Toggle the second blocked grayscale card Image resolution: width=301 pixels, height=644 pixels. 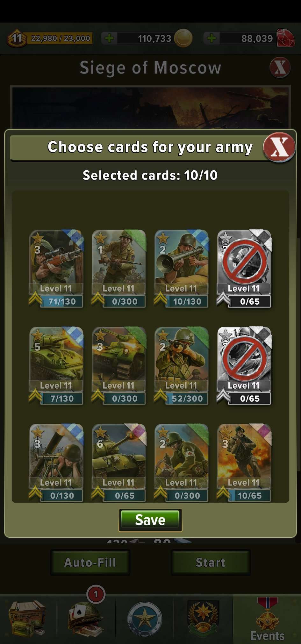tap(244, 365)
